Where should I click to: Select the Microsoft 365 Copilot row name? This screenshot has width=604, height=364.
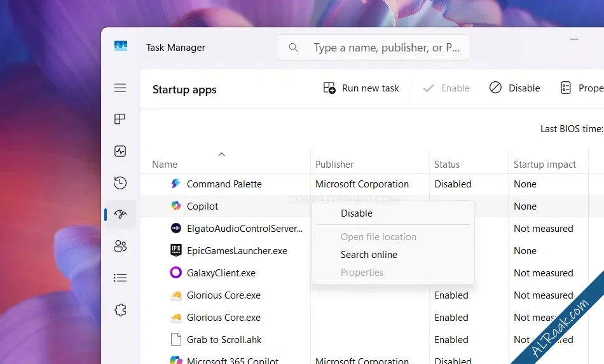pos(233,361)
